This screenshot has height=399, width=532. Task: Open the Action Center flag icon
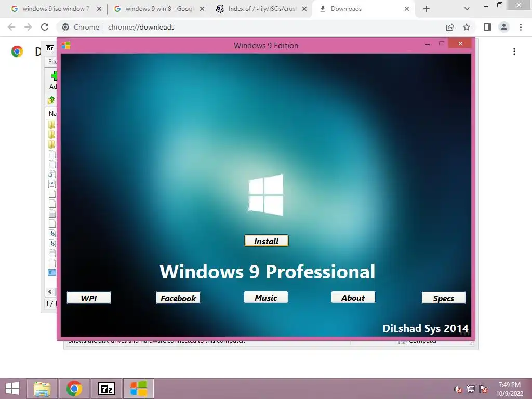(483, 389)
